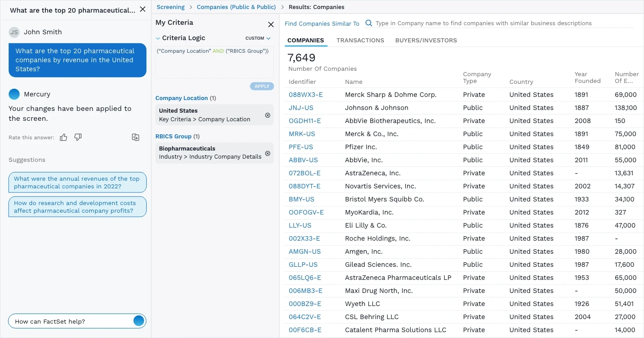Collapse the Criteria Logic section
Screen dimensions: 644x338
[x=158, y=38]
